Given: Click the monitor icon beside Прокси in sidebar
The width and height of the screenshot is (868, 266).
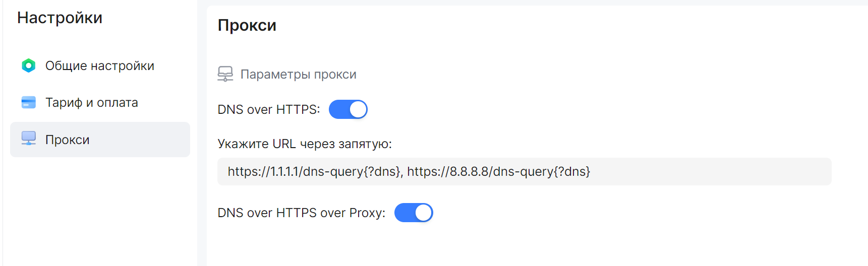Looking at the screenshot, I should tap(29, 139).
